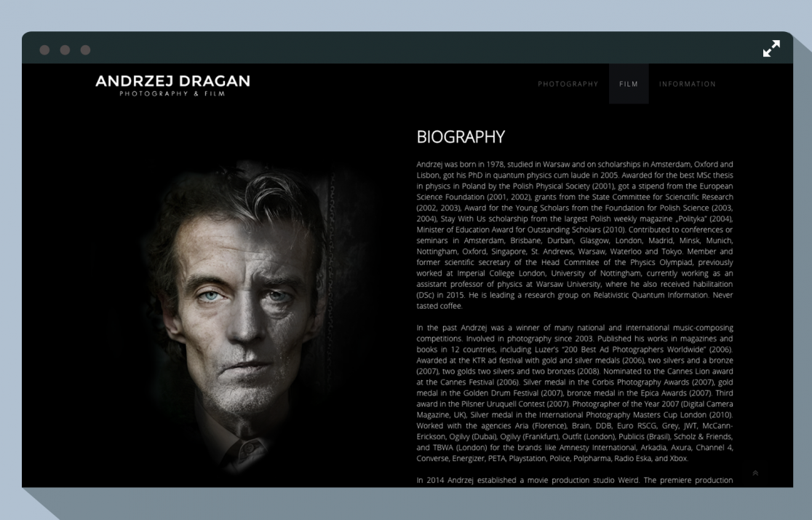This screenshot has height=520, width=812.
Task: Click the Photography & Film logo subtitle
Action: (x=172, y=94)
